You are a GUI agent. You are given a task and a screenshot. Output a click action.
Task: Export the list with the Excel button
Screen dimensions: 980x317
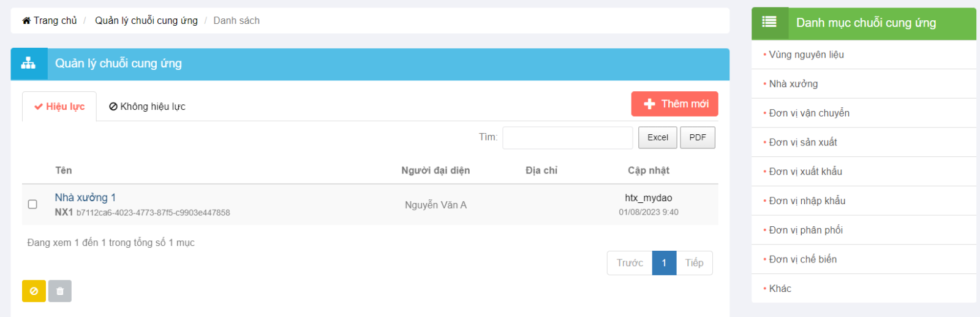pyautogui.click(x=658, y=137)
